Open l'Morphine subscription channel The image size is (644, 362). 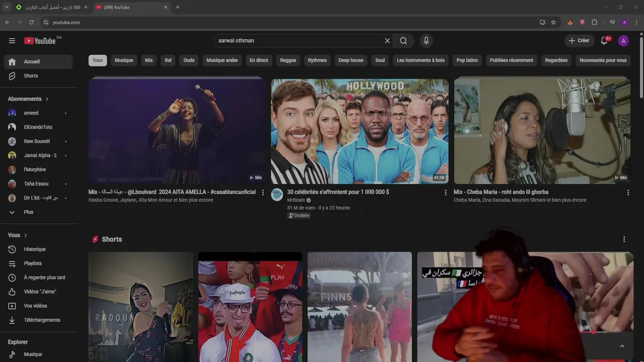pos(39,170)
